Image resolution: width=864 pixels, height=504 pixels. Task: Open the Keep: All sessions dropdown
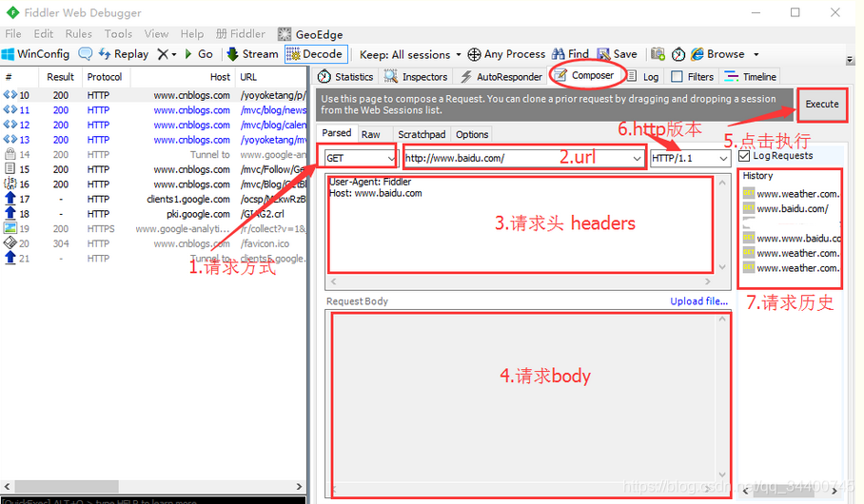(410, 54)
